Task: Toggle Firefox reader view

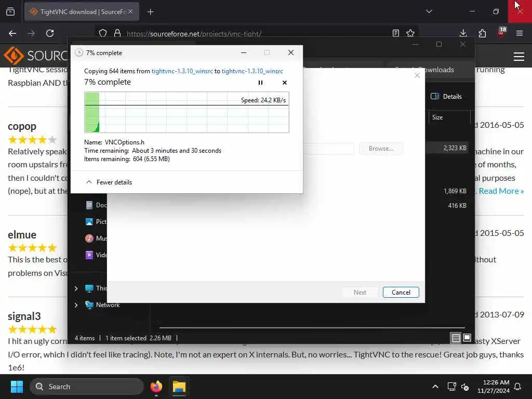Action: (x=395, y=33)
